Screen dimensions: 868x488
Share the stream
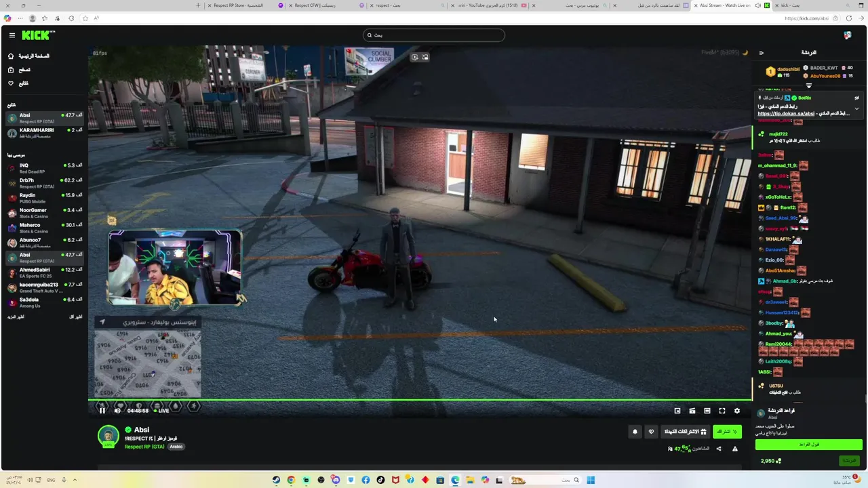[719, 449]
